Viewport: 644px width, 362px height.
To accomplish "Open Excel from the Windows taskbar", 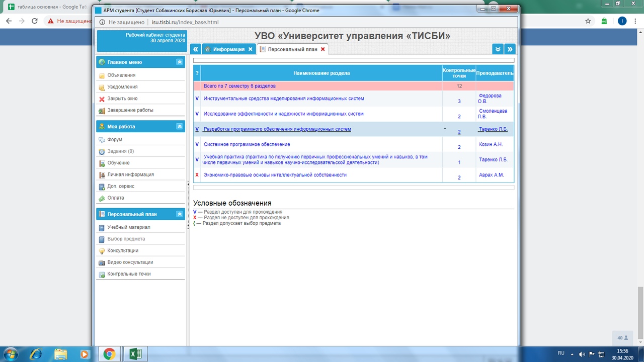I will pos(135,353).
